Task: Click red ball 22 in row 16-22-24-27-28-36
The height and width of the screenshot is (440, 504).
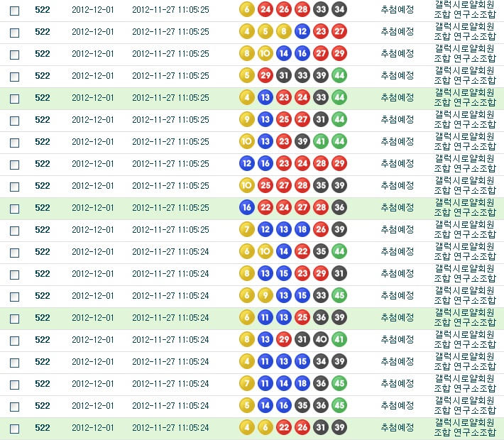Action: 265,208
